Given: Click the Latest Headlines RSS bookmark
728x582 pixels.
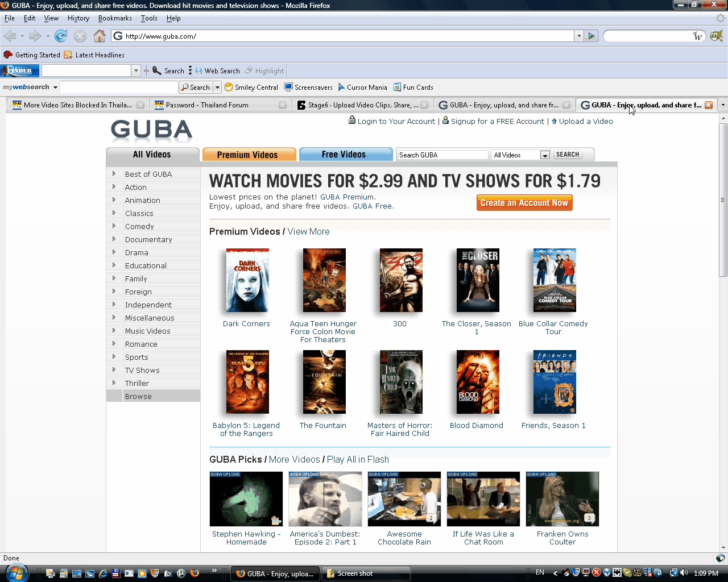Looking at the screenshot, I should pyautogui.click(x=94, y=55).
